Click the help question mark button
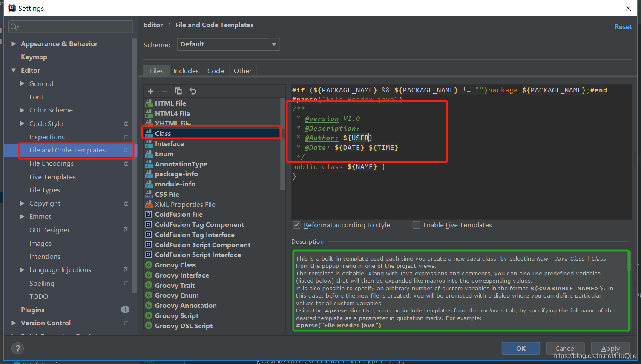The height and width of the screenshot is (364, 641). [x=17, y=349]
